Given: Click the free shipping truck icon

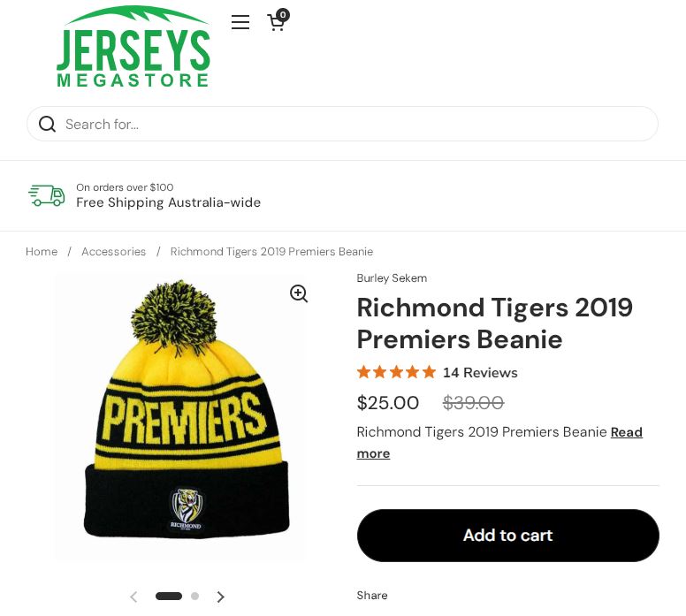Looking at the screenshot, I should [x=46, y=195].
